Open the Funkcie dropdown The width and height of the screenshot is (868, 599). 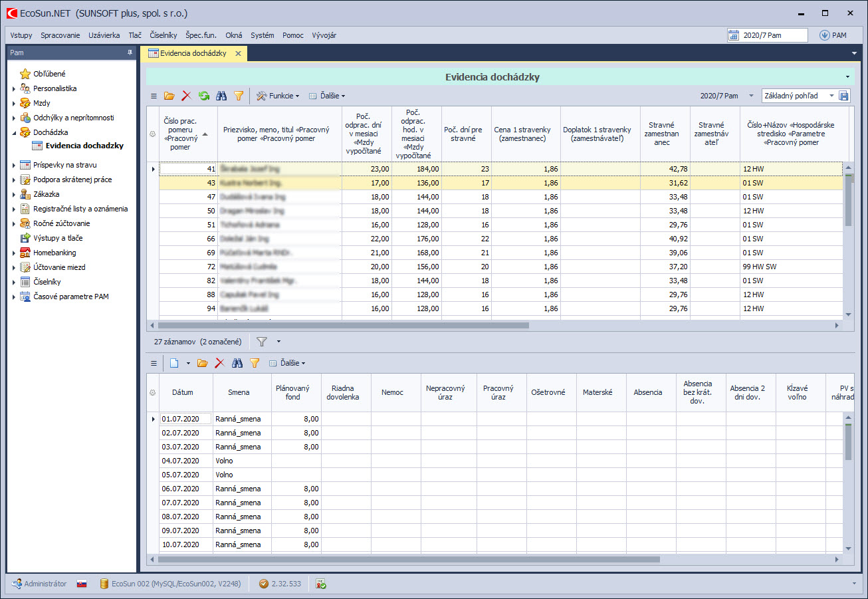coord(278,96)
